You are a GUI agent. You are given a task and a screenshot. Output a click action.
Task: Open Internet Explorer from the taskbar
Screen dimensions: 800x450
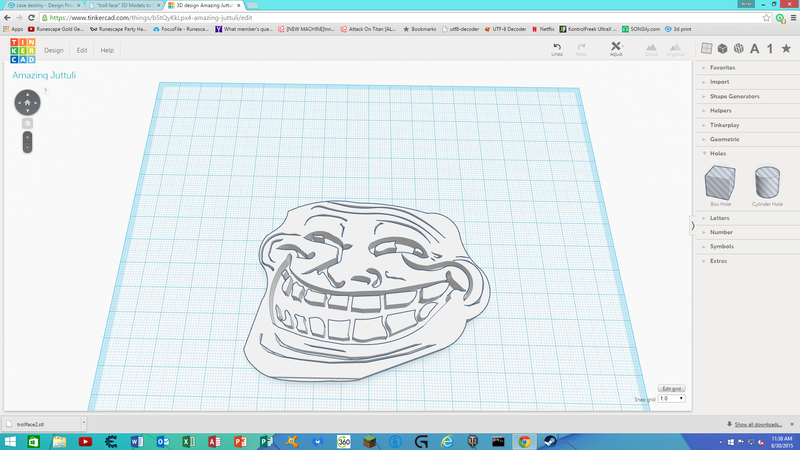[x=447, y=441]
